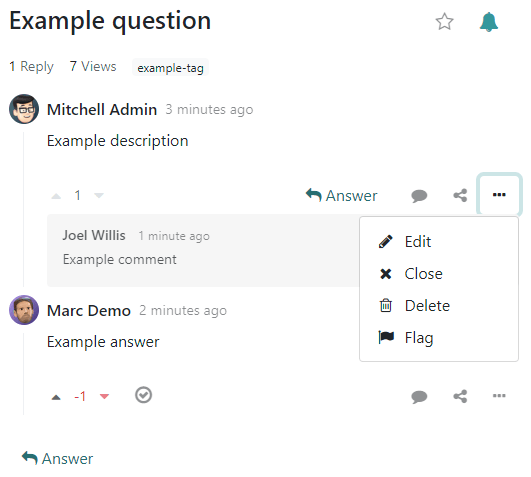Click the Answer link beside the question votes
The width and height of the screenshot is (531, 477).
click(x=341, y=195)
